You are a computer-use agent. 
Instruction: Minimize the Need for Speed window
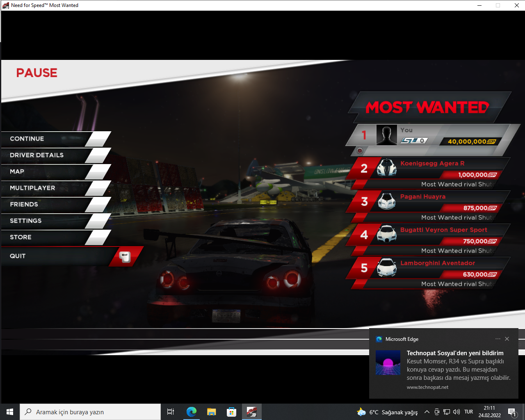pos(480,5)
